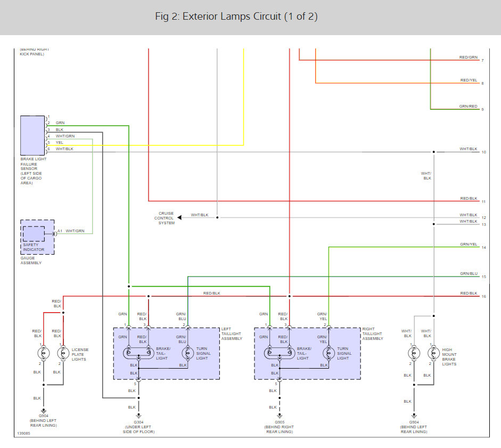The image size is (501, 448).
Task: Click the RED/BLK label at reference 11
Action: click(469, 198)
